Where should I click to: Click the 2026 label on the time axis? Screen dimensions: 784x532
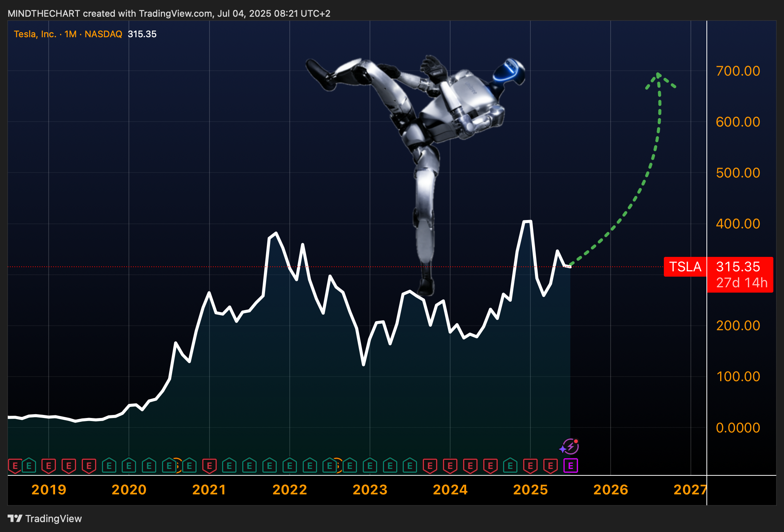[611, 490]
